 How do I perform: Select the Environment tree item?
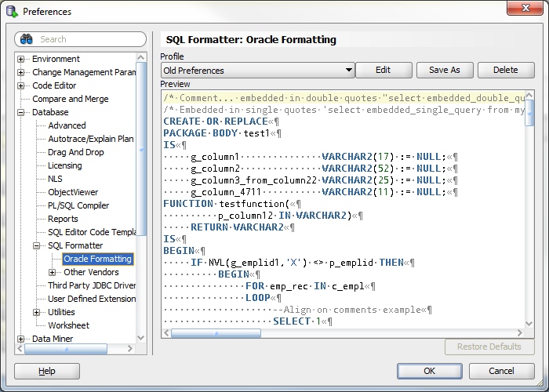(56, 59)
